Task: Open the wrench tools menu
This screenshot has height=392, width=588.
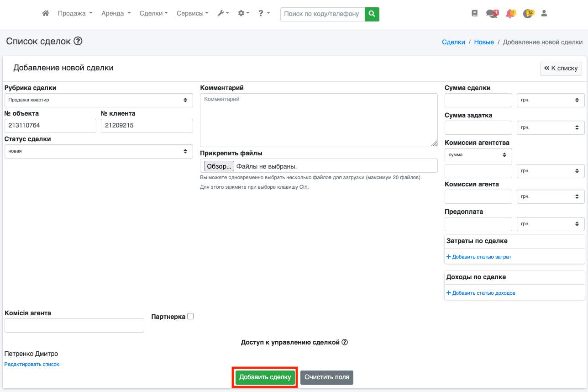Action: [223, 14]
